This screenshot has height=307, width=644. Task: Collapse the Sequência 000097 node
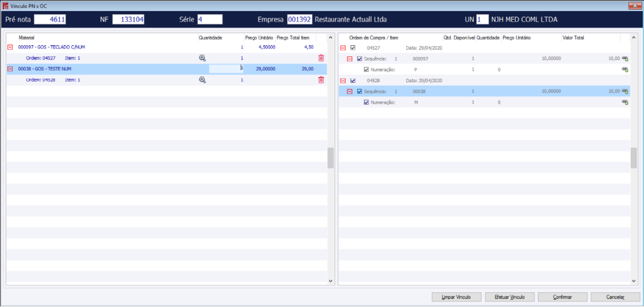point(350,59)
